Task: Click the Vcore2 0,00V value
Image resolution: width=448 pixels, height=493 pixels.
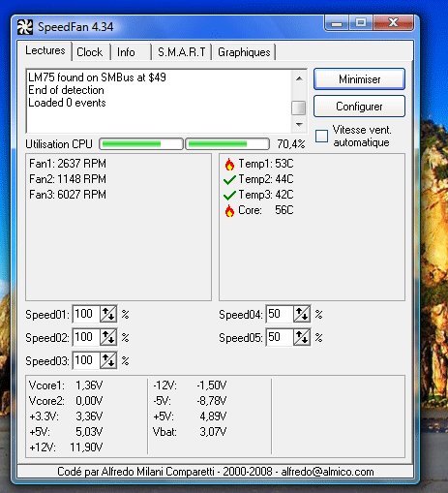Action: 89,401
